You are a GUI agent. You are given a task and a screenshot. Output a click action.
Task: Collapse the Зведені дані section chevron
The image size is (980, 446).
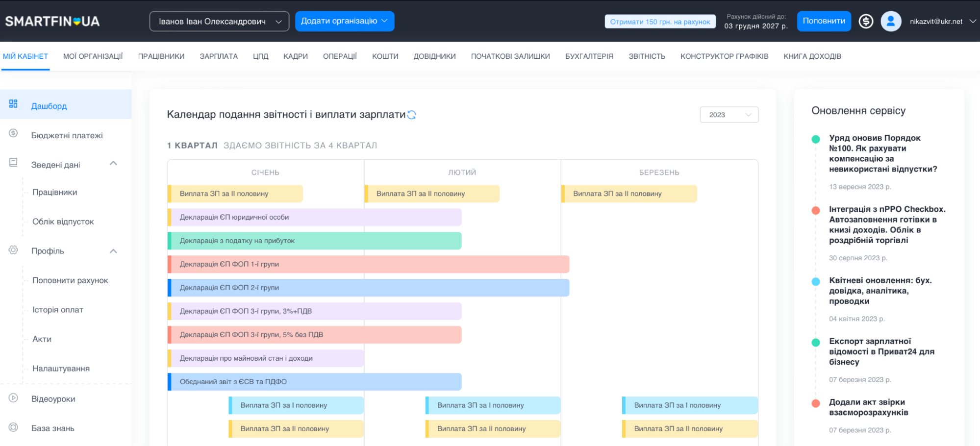pyautogui.click(x=113, y=163)
